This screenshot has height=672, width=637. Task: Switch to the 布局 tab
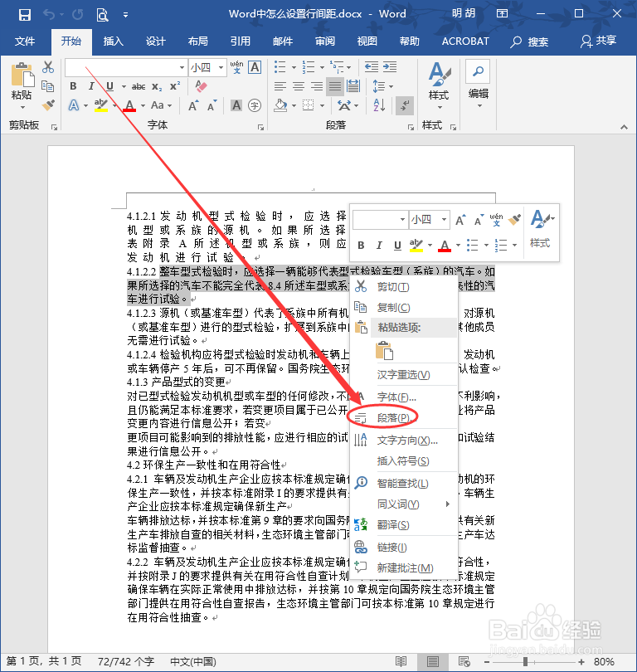198,41
